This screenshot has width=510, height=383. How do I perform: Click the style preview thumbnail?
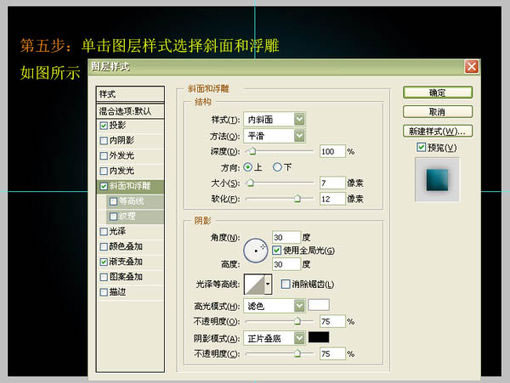(437, 180)
